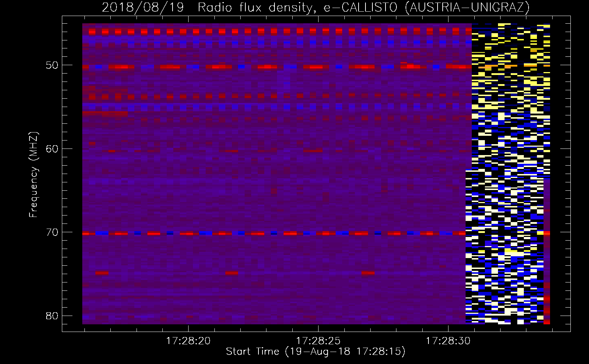Click the 17:28:30 time tick label
Screen dimensions: 589x364
click(x=448, y=341)
